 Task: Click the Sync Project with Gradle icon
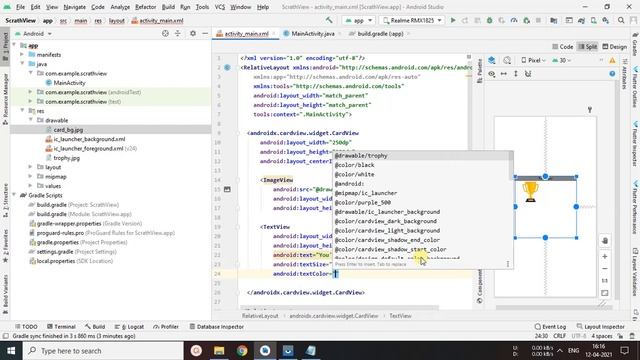coord(581,20)
